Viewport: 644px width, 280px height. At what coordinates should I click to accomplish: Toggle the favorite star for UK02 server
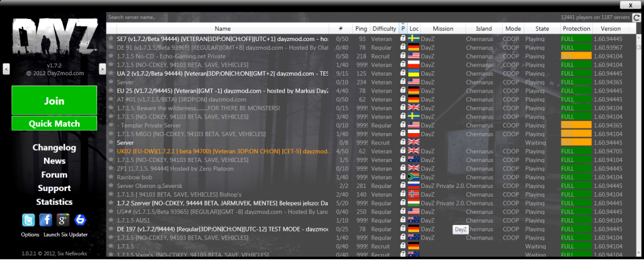111,151
